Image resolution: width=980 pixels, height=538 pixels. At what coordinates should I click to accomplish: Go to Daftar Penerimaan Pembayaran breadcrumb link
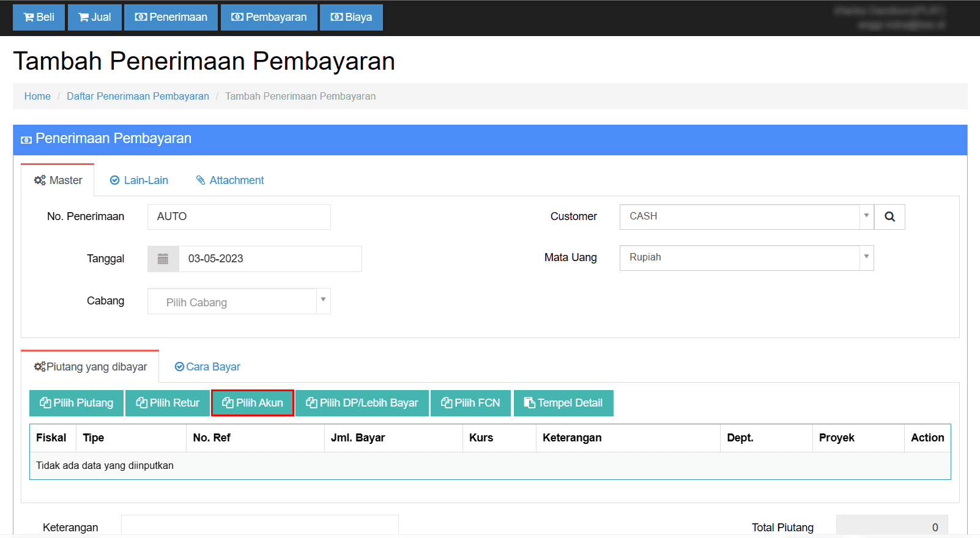click(138, 97)
